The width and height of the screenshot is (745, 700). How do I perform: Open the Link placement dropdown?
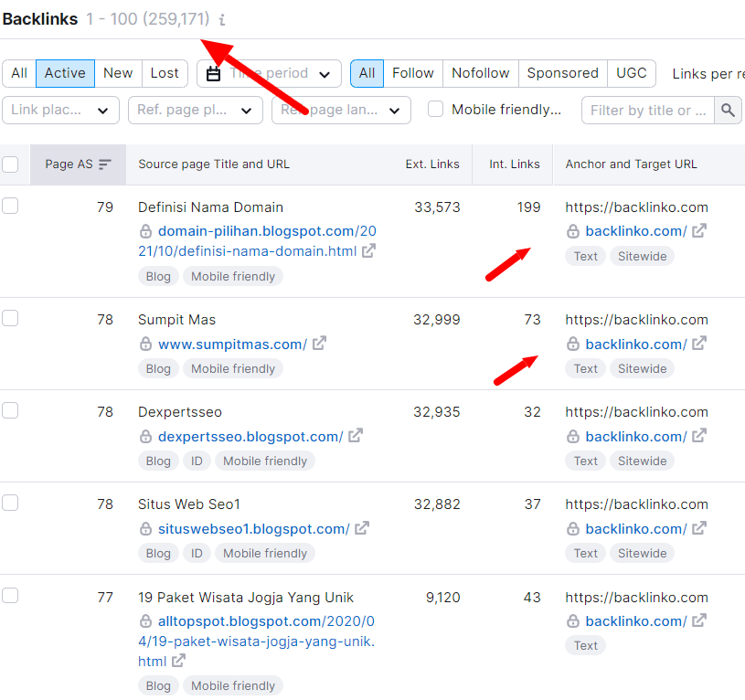coord(60,110)
